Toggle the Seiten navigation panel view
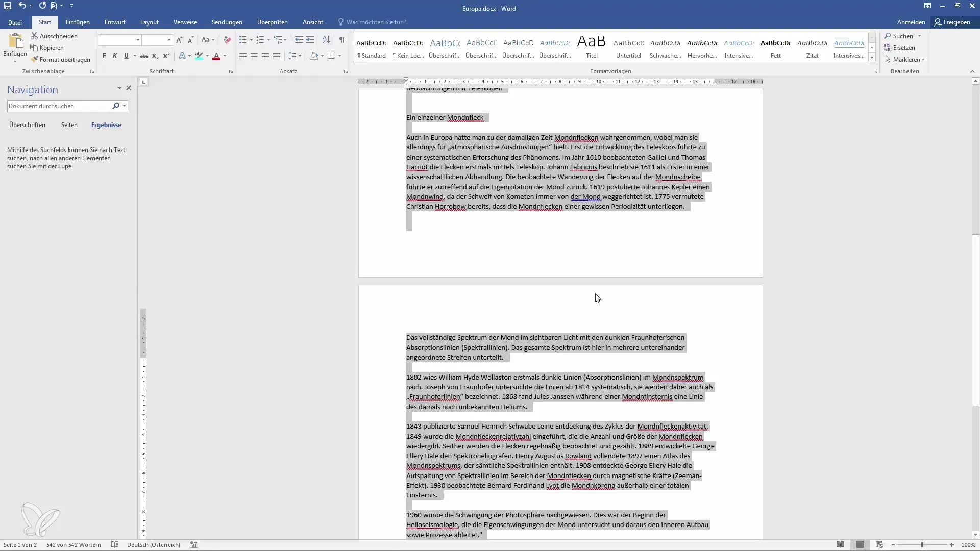The height and width of the screenshot is (551, 980). coord(69,124)
